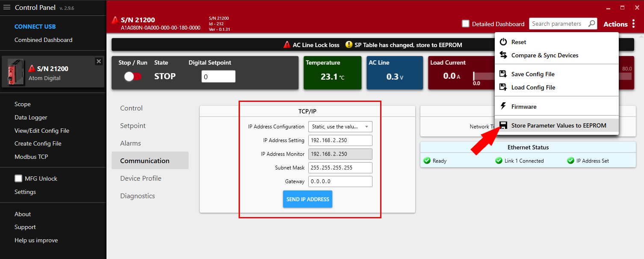Check the MFG Unlock box

[18, 178]
